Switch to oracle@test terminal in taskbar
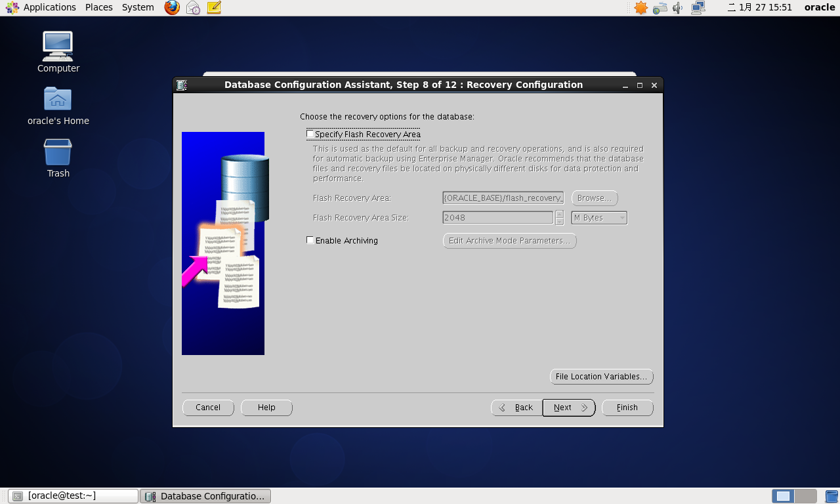 (x=73, y=496)
